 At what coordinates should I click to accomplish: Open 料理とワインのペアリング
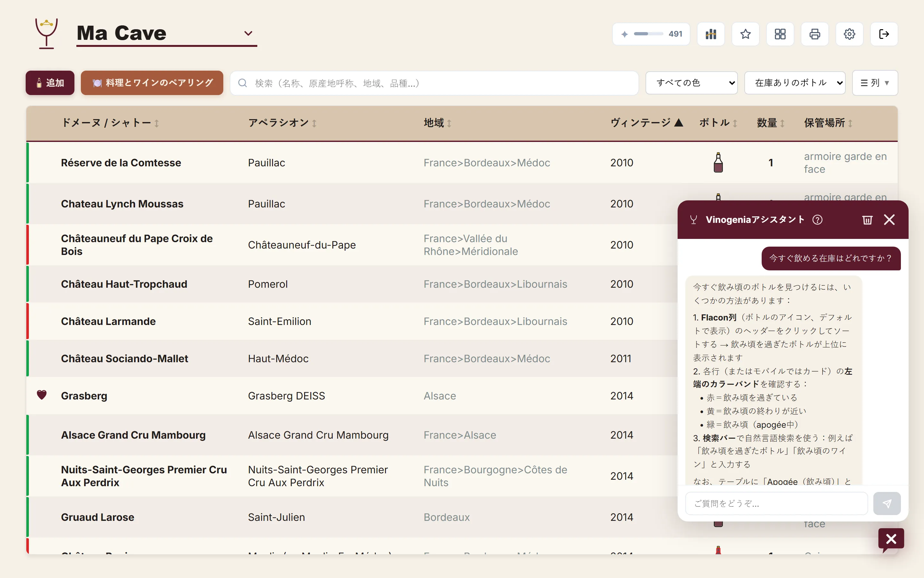click(x=152, y=83)
